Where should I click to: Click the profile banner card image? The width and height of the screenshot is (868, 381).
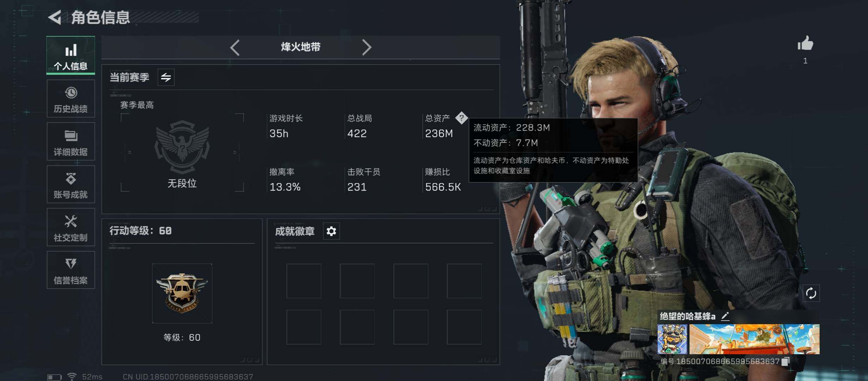[x=754, y=339]
